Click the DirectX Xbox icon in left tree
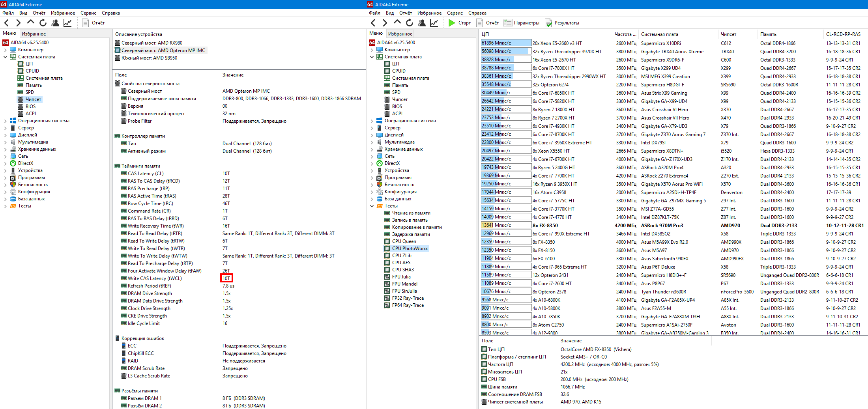The image size is (868, 409). [13, 163]
